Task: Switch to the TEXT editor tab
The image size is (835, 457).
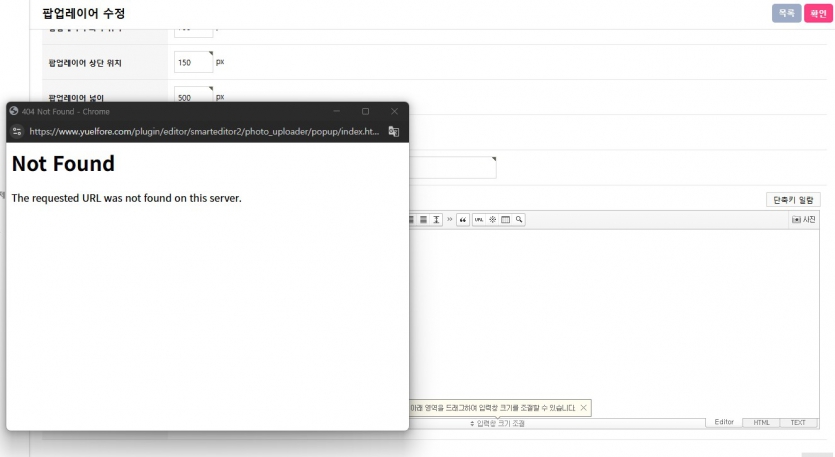Action: coord(798,423)
